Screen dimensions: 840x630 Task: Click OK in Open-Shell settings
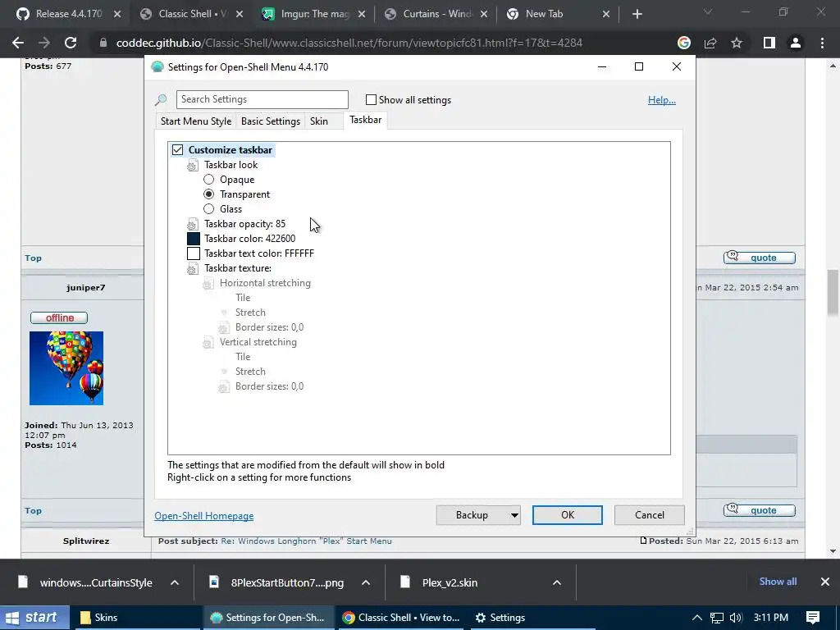pyautogui.click(x=568, y=515)
